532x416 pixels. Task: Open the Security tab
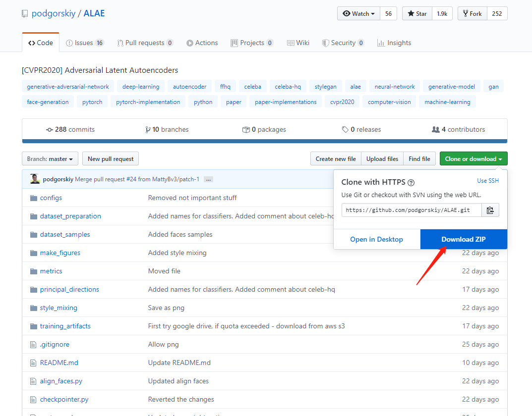(x=343, y=43)
